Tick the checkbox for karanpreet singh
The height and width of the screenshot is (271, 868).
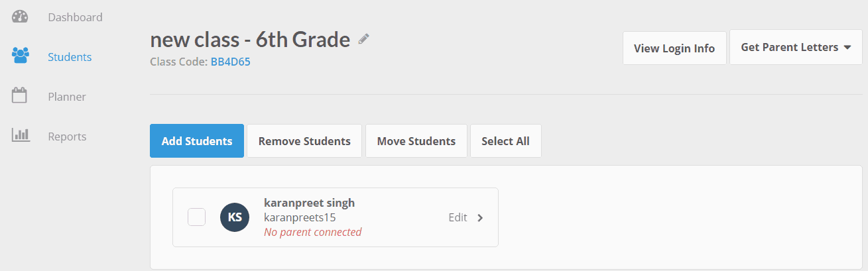196,217
